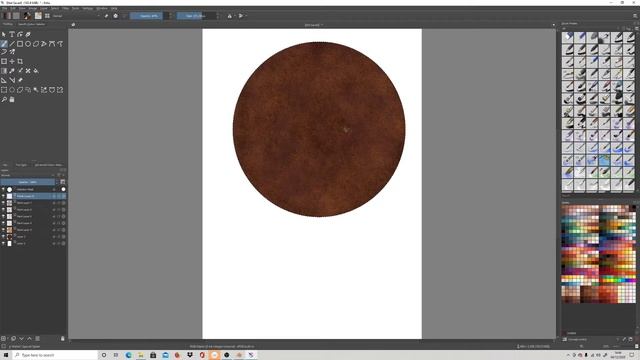Select the Rectangle shape tool
The image size is (640, 360).
pos(20,44)
